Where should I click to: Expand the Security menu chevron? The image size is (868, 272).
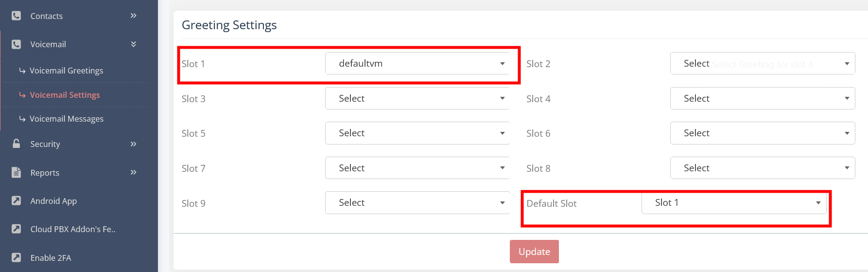point(134,144)
